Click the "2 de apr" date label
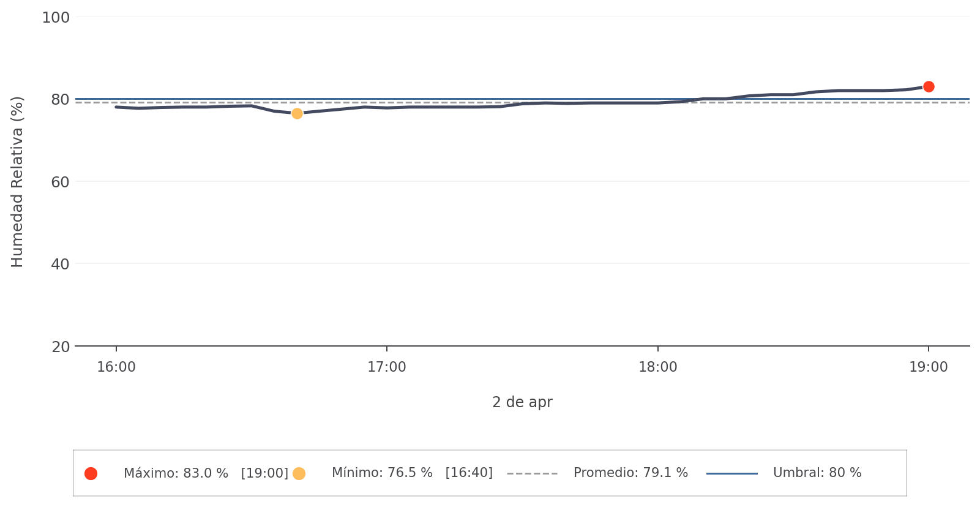Viewport: 980px width, 507px height. 522,402
